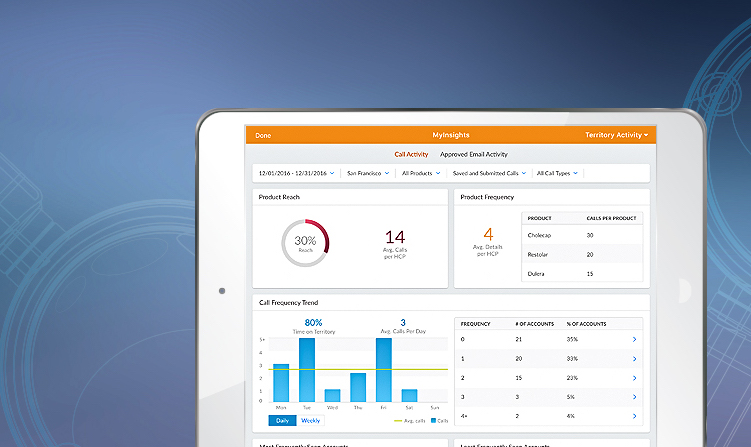Screen dimensions: 751x447
Task: Click the Product Reach panel title
Action: pyautogui.click(x=279, y=197)
